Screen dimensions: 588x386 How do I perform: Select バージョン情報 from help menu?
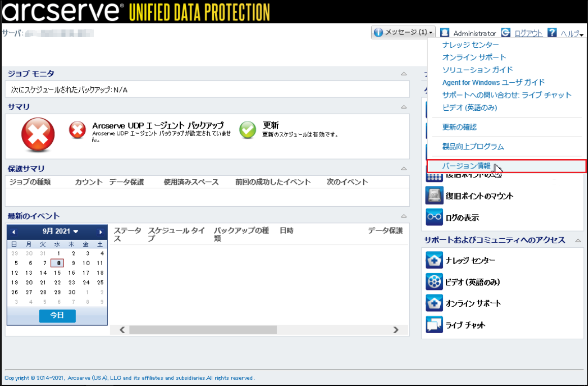pos(506,166)
